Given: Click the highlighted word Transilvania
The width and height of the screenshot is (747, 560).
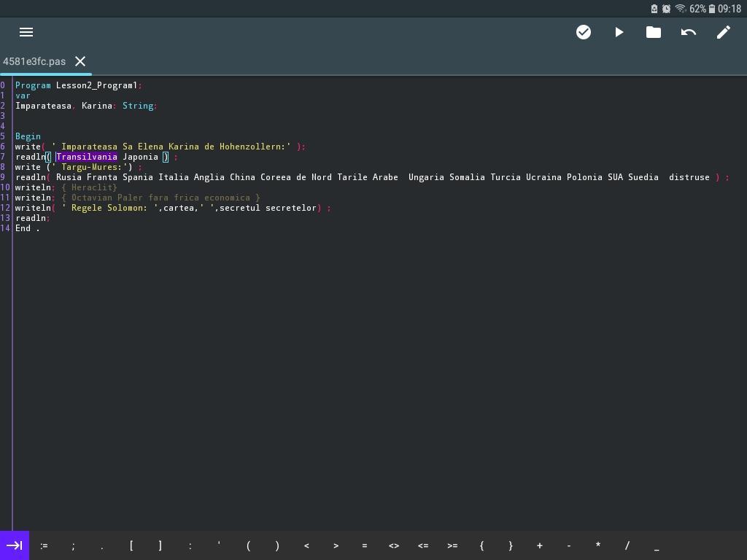Looking at the screenshot, I should [87, 157].
